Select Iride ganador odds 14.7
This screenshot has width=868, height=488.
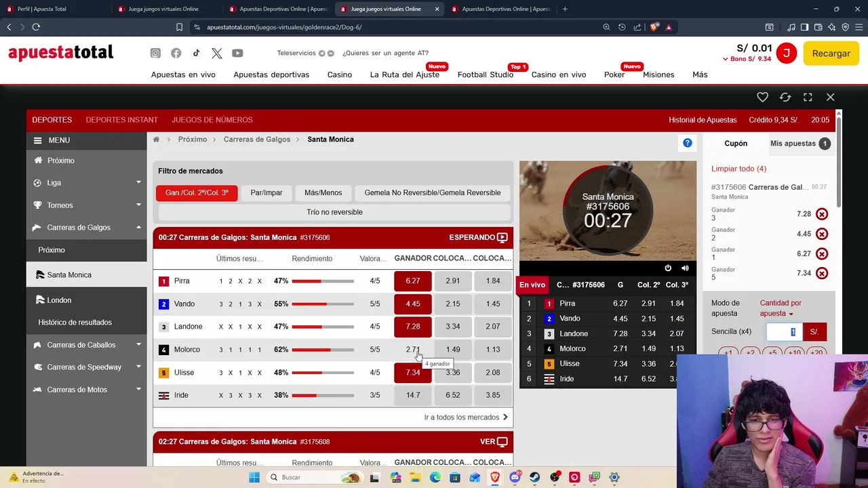pyautogui.click(x=413, y=395)
